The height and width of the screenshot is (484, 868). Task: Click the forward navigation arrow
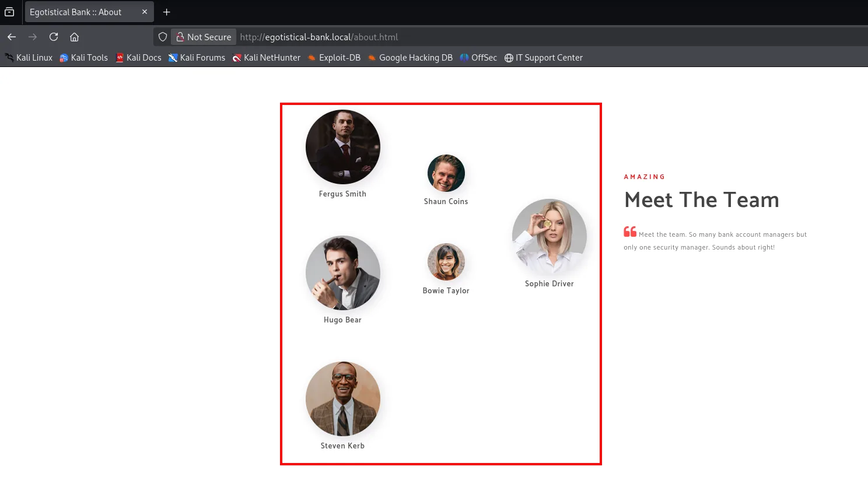point(33,37)
